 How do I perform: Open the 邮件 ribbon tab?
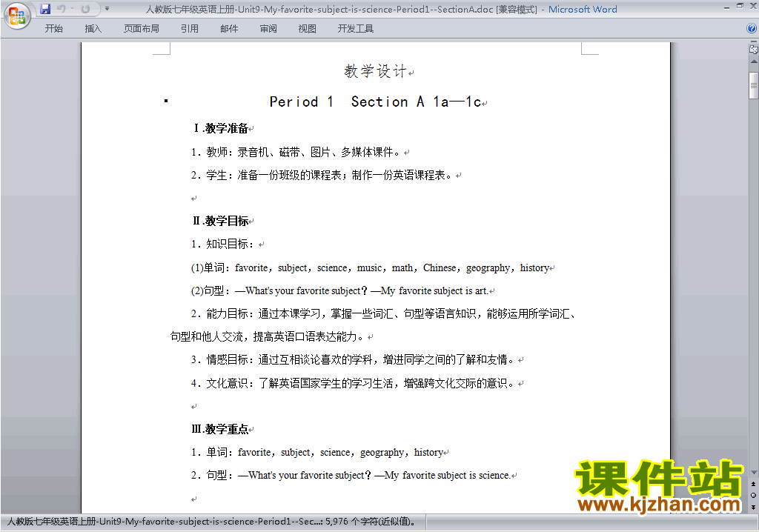[x=229, y=29]
